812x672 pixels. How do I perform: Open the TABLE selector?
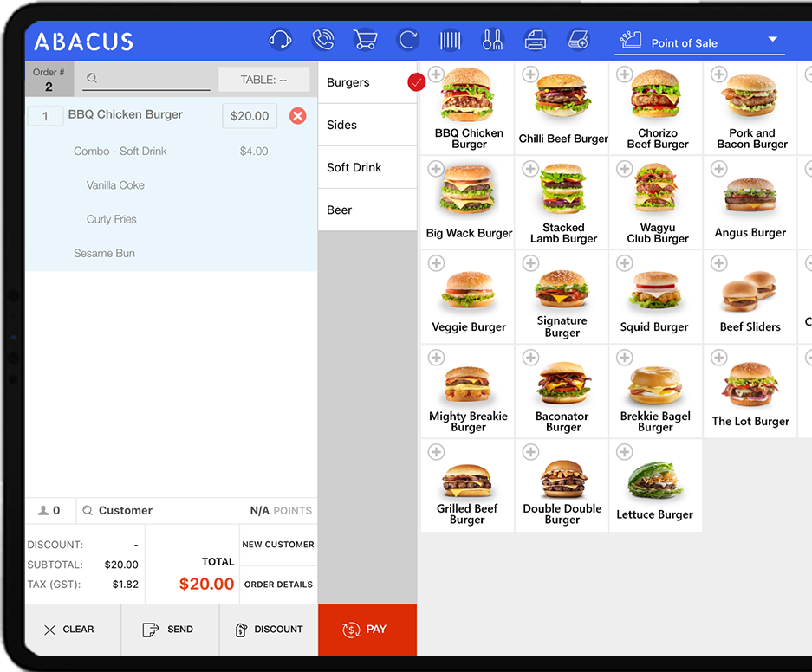point(263,80)
